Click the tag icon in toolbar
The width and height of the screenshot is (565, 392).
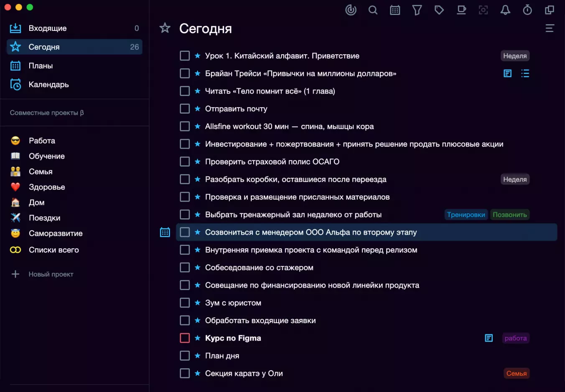tap(439, 10)
